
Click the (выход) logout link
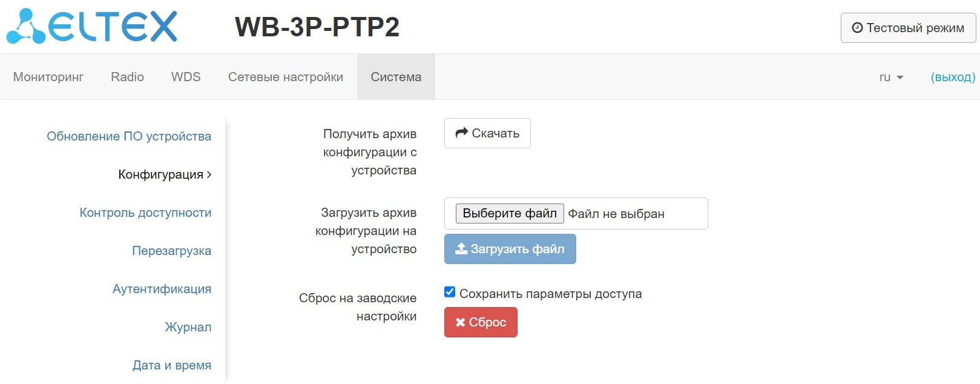point(953,77)
